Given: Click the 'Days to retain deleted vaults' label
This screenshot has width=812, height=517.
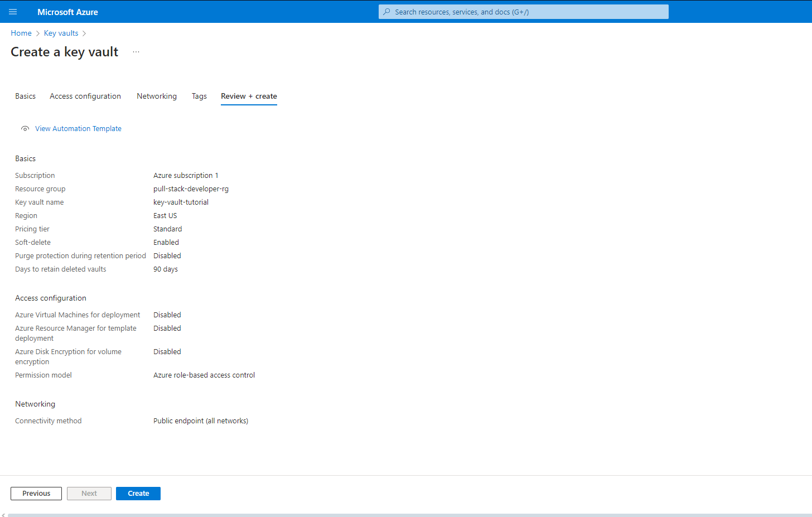Looking at the screenshot, I should [61, 269].
